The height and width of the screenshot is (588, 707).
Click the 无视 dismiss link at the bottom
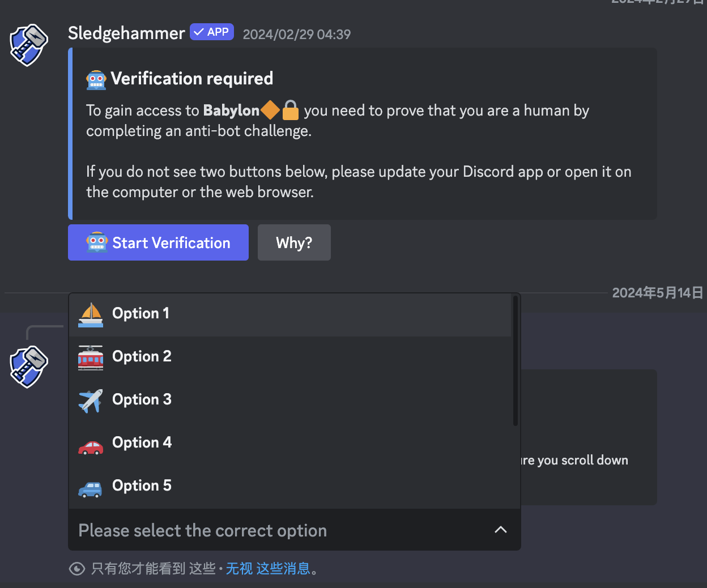coord(239,568)
